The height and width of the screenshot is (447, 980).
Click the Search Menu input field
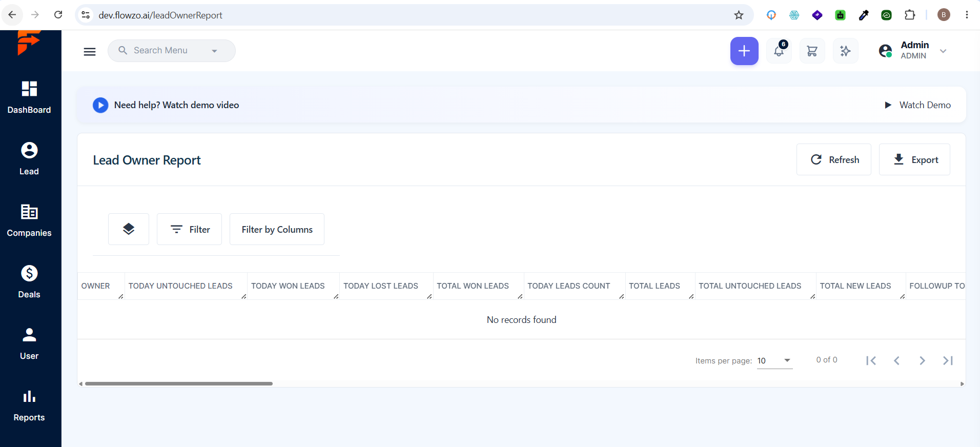pyautogui.click(x=171, y=51)
